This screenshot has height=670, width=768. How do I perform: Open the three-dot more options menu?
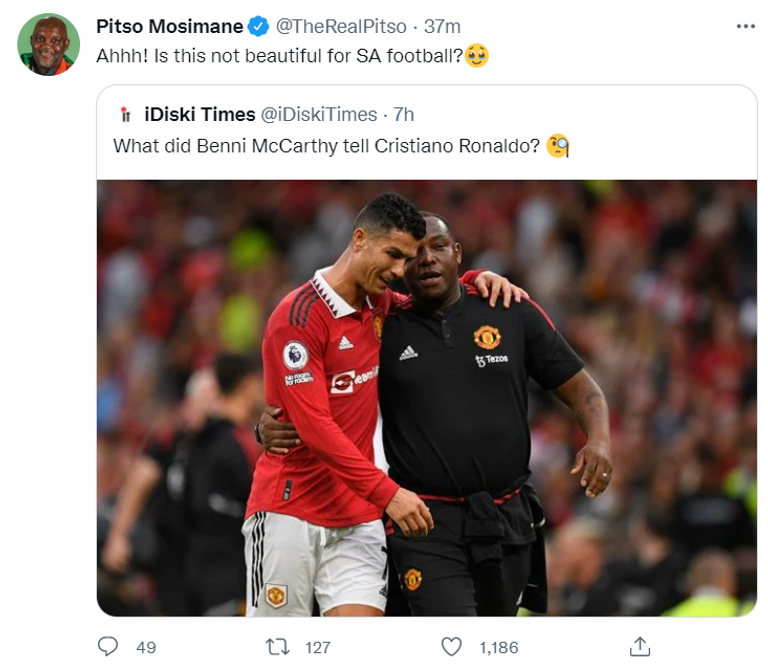[745, 26]
